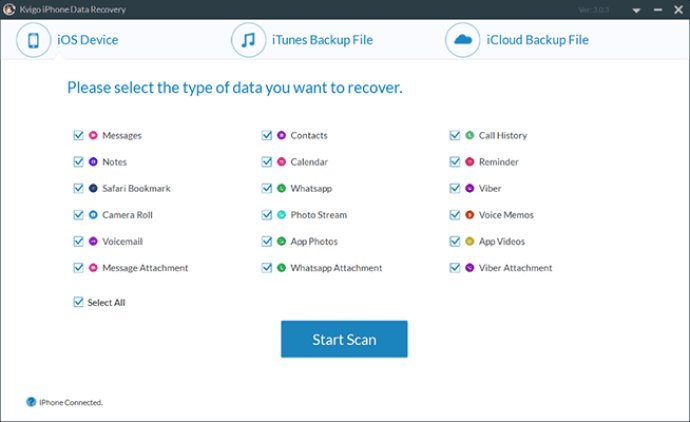Click the Start Scan button
690x422 pixels.
(344, 339)
